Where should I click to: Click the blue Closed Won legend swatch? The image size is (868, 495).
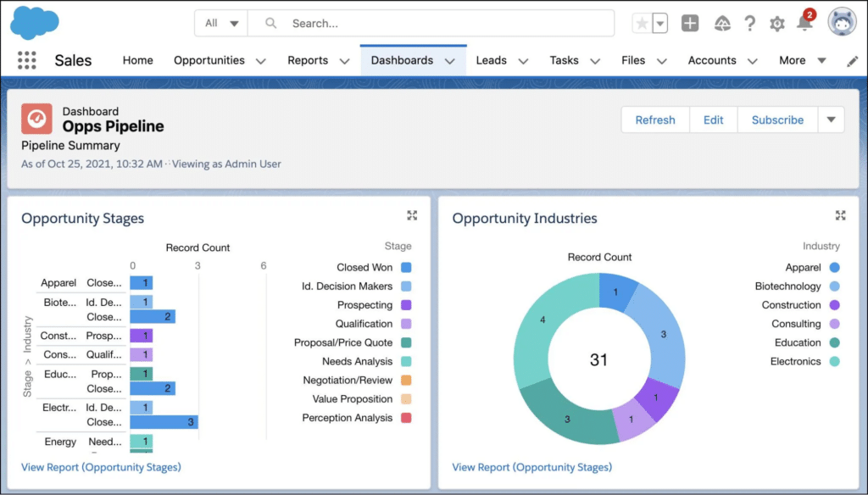[x=404, y=267]
